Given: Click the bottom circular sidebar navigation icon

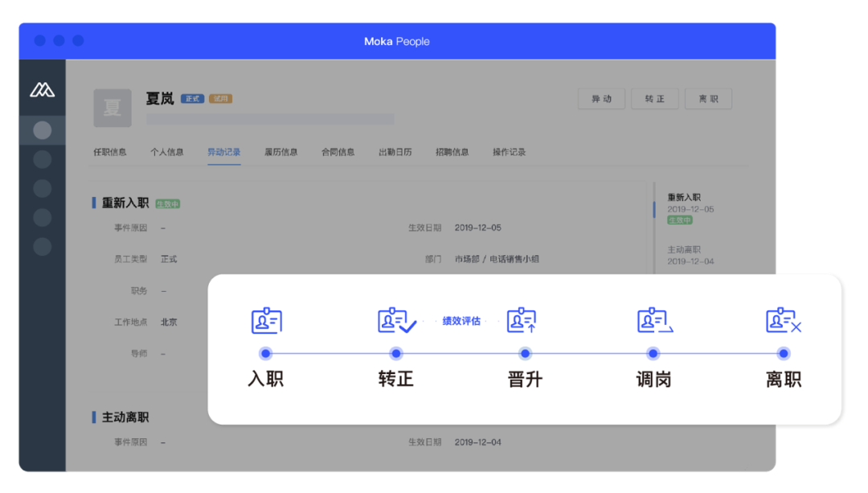Looking at the screenshot, I should 41,246.
